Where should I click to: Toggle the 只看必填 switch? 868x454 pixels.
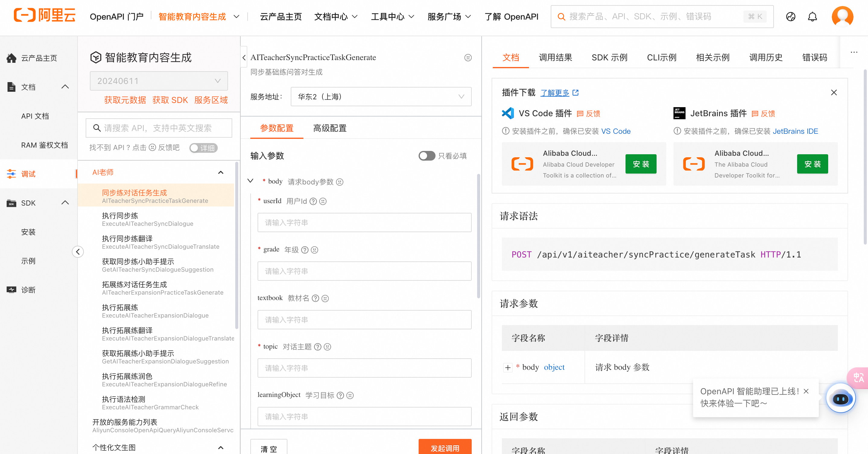pyautogui.click(x=426, y=156)
